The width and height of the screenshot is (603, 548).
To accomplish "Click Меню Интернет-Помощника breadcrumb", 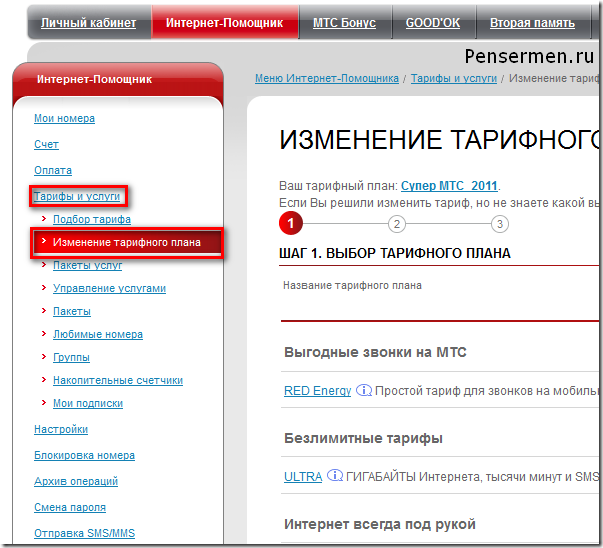I will (x=327, y=78).
